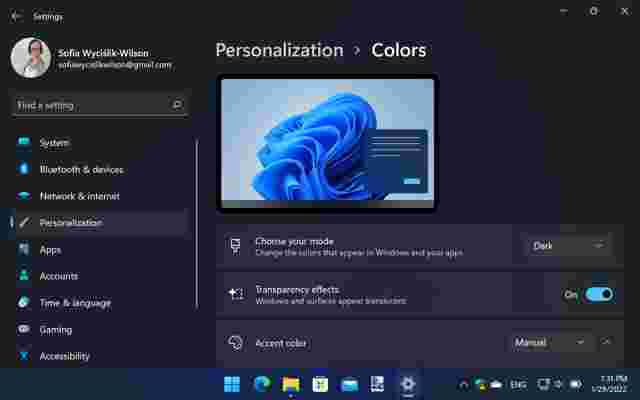
Task: Click the Accent color palette icon
Action: pos(236,343)
